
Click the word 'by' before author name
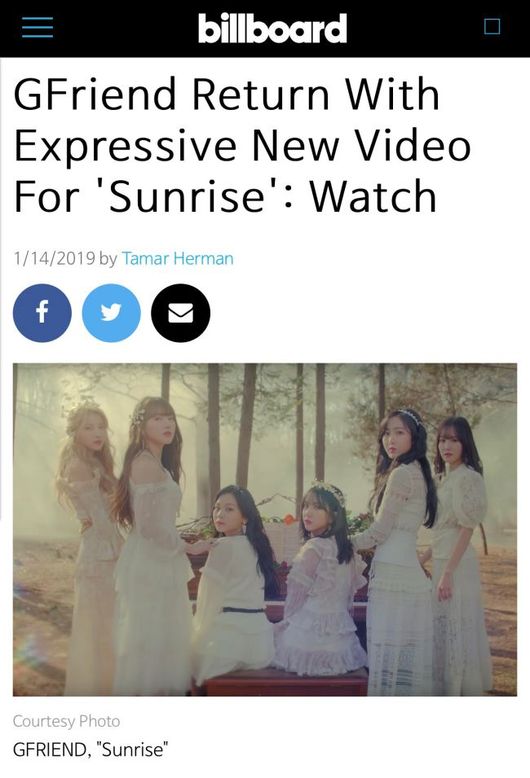(x=108, y=259)
